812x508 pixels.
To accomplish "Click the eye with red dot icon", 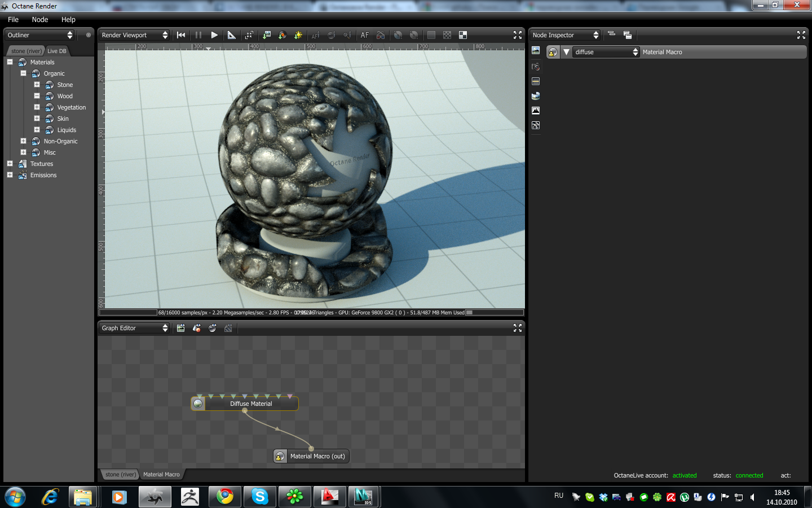I will coord(197,328).
